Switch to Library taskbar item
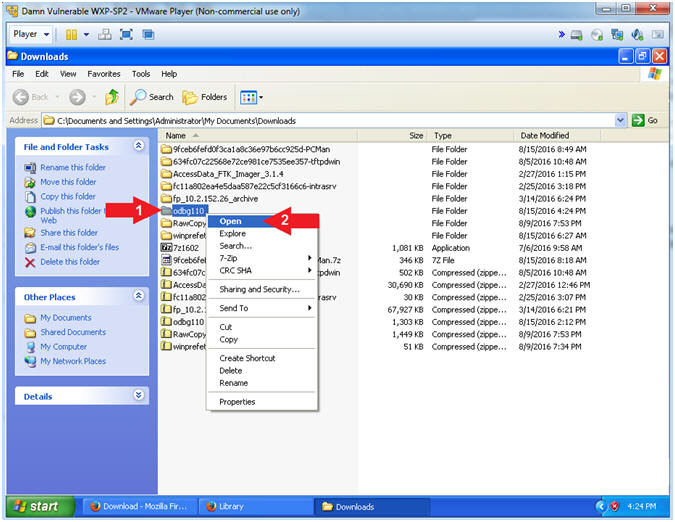Screen dimensions: 675x522 click(255, 507)
